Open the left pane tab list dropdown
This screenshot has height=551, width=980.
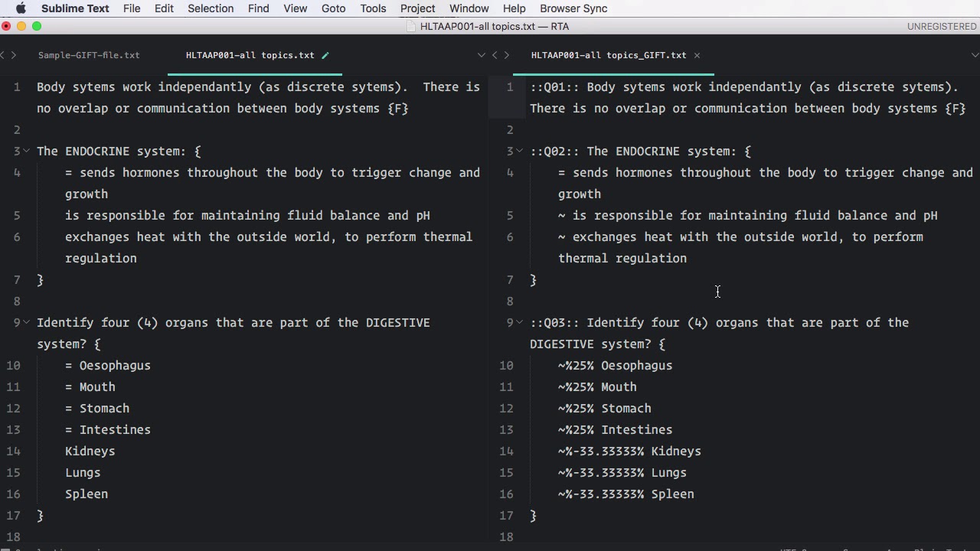[481, 55]
